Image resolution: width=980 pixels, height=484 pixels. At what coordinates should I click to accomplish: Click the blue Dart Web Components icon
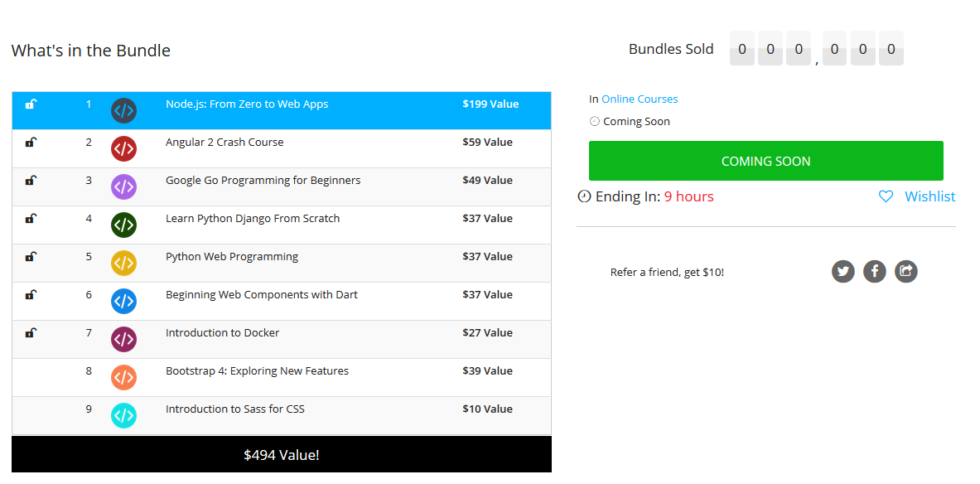[x=123, y=302]
